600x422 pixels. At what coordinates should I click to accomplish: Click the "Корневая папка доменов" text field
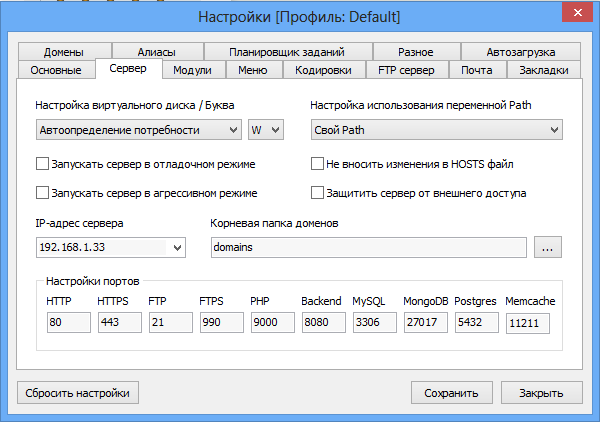point(368,247)
